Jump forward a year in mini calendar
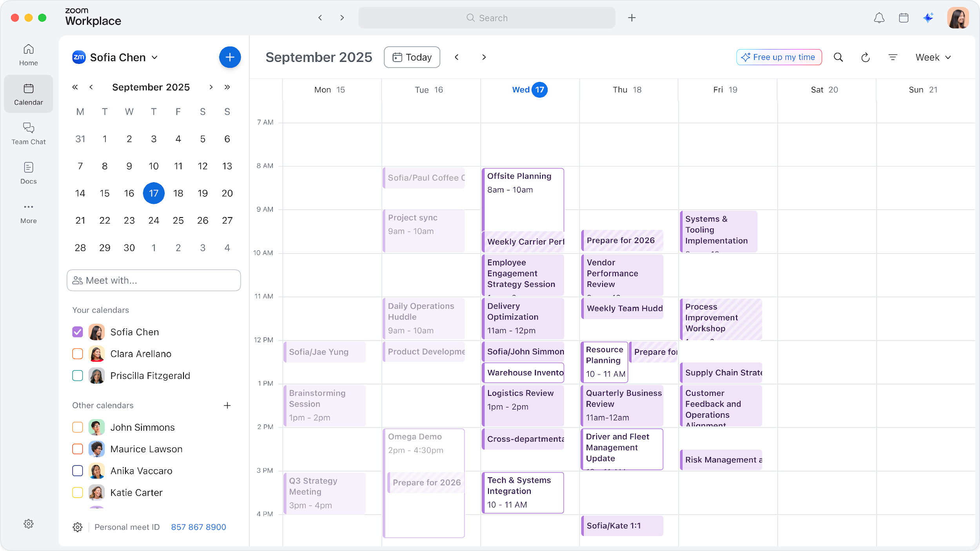Screen dimensions: 980x551 point(227,87)
